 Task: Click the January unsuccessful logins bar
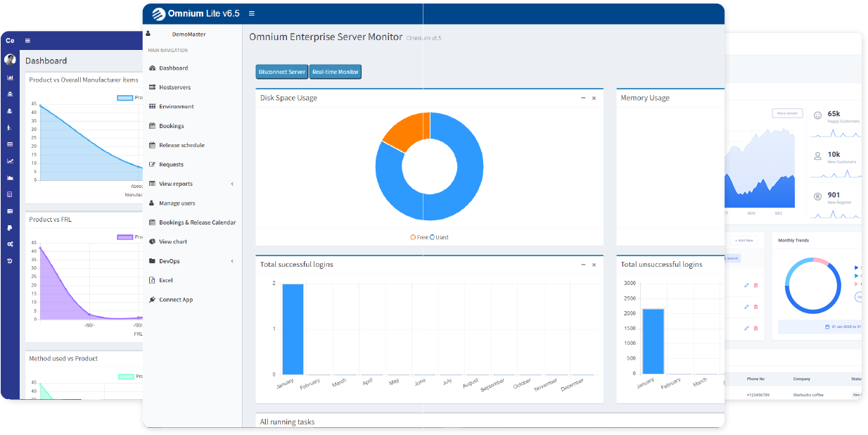tap(653, 341)
